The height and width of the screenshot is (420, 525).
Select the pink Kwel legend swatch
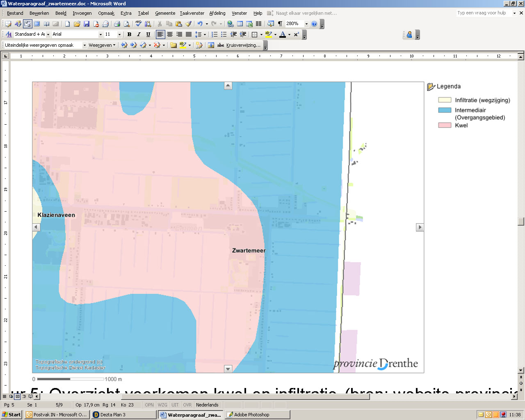445,126
